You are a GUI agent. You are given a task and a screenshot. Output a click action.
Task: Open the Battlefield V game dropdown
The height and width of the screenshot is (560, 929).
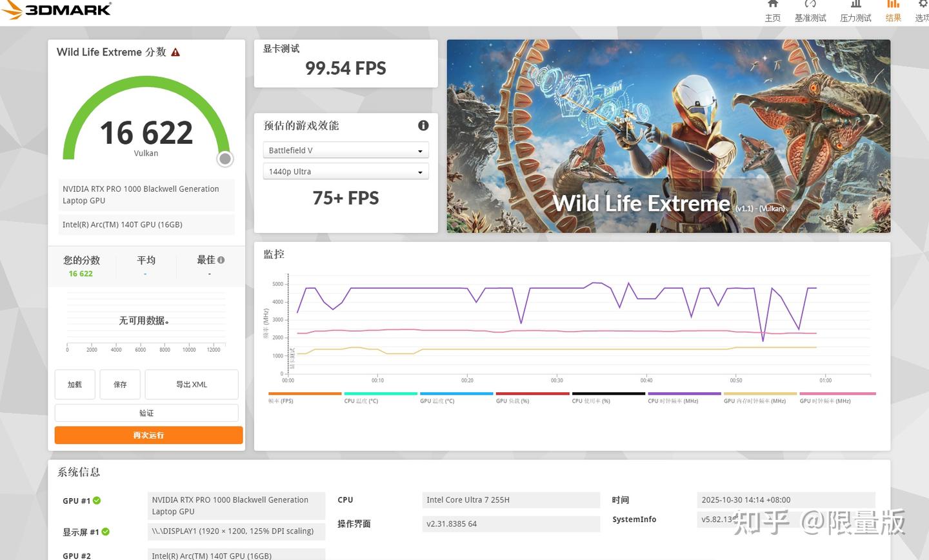[x=346, y=150]
